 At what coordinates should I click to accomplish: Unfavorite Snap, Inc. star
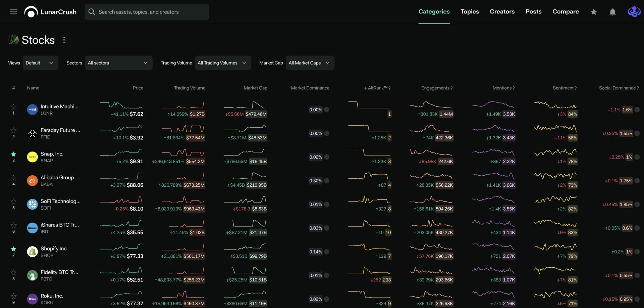13,154
